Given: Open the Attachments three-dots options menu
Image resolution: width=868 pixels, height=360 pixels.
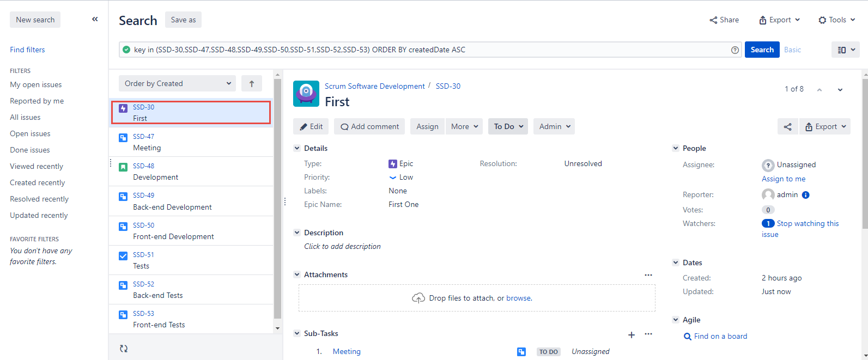Looking at the screenshot, I should (x=648, y=275).
